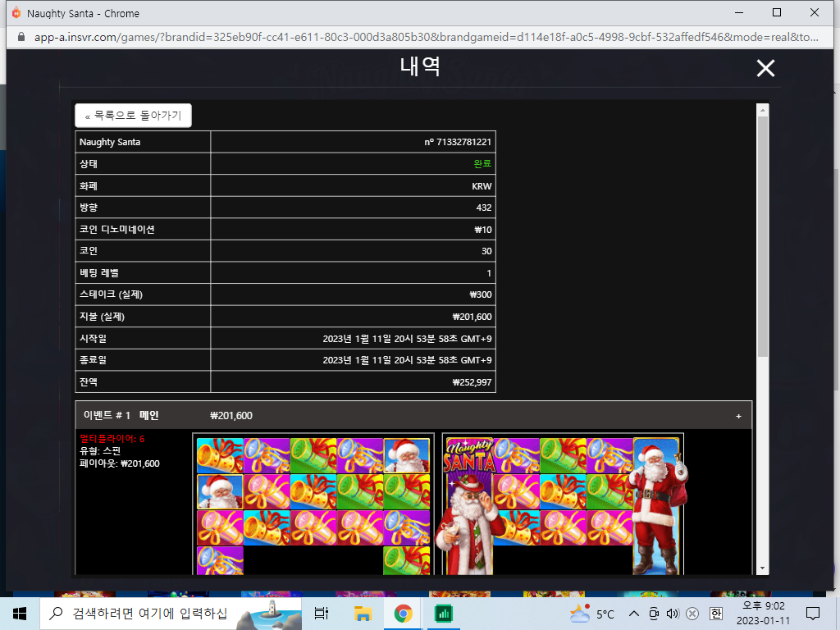
Task: Click the Santa face symbol in left grid top row
Action: (407, 456)
